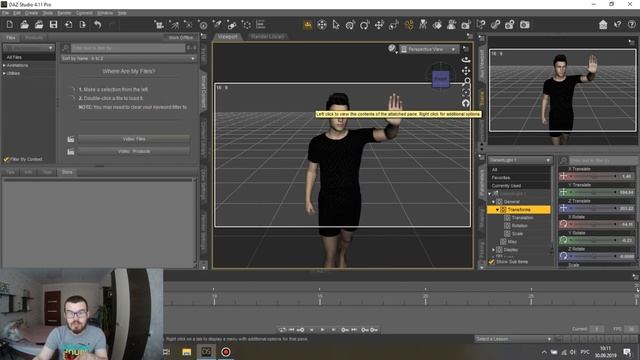Activate the yellow ActivePose tool icon

(x=409, y=25)
